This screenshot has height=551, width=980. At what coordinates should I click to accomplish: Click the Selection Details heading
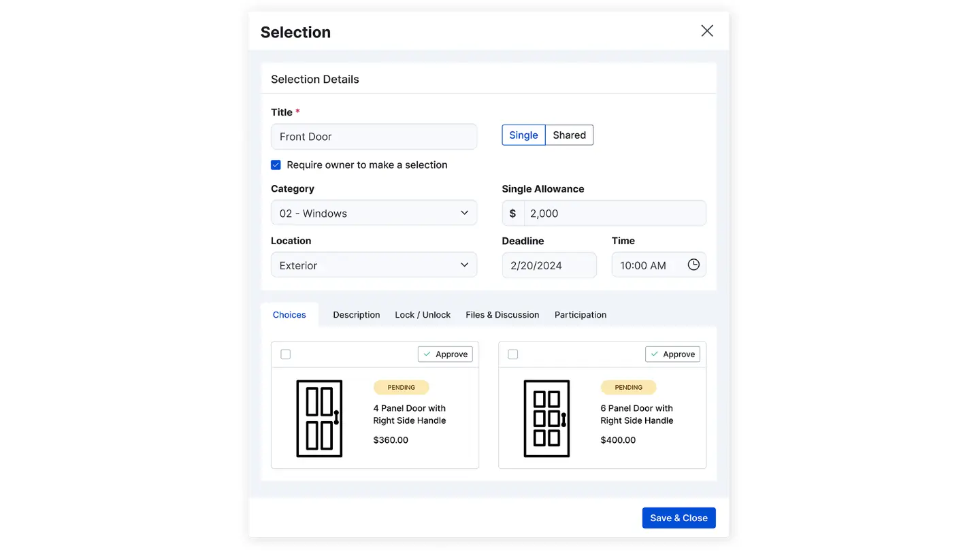[315, 79]
